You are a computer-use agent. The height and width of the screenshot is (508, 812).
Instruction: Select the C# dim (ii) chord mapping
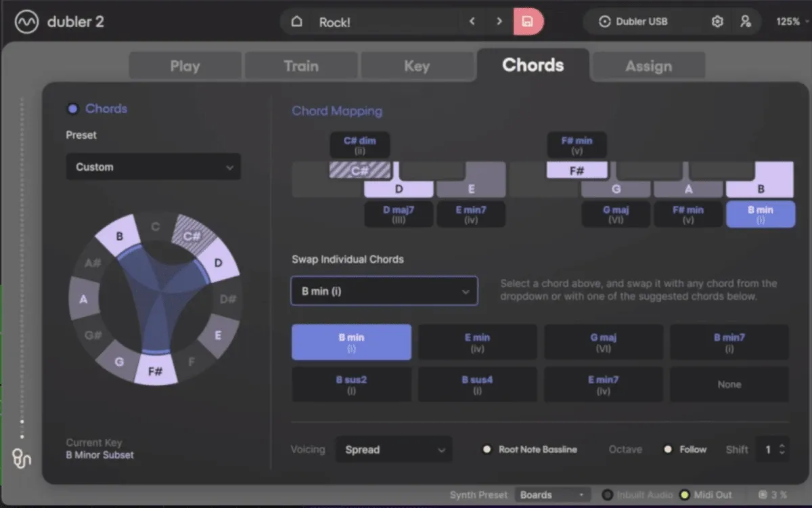coord(360,146)
